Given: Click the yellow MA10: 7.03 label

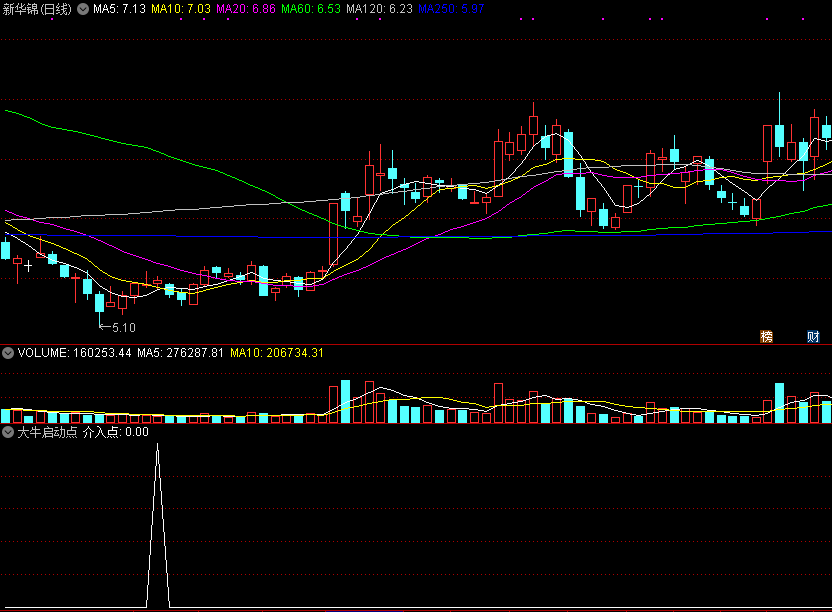Looking at the screenshot, I should pos(181,9).
